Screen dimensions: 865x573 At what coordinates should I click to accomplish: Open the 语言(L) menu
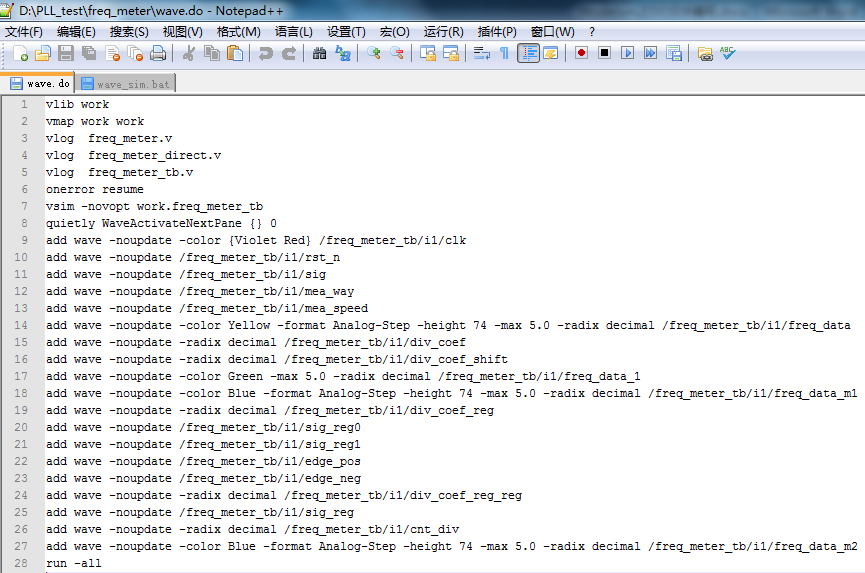tap(293, 32)
